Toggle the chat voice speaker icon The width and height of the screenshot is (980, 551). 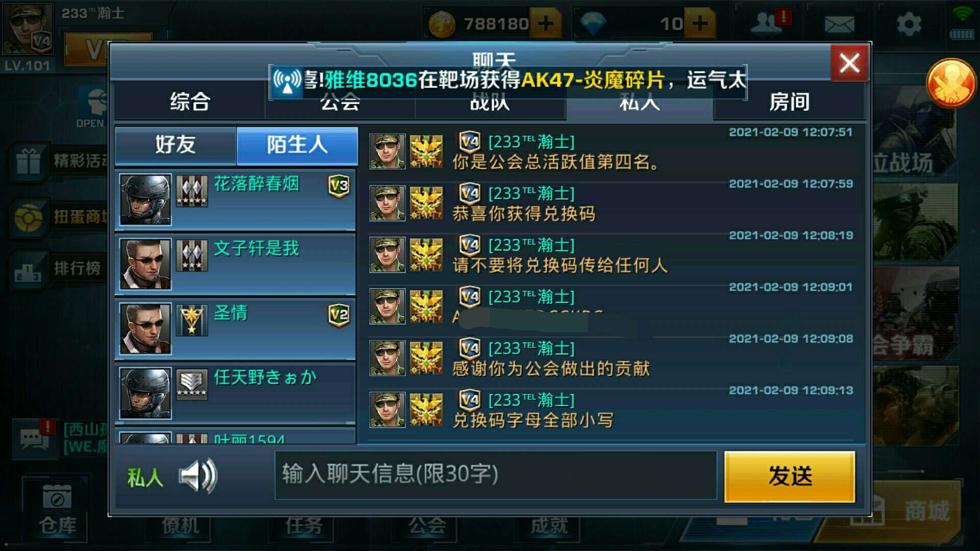198,477
